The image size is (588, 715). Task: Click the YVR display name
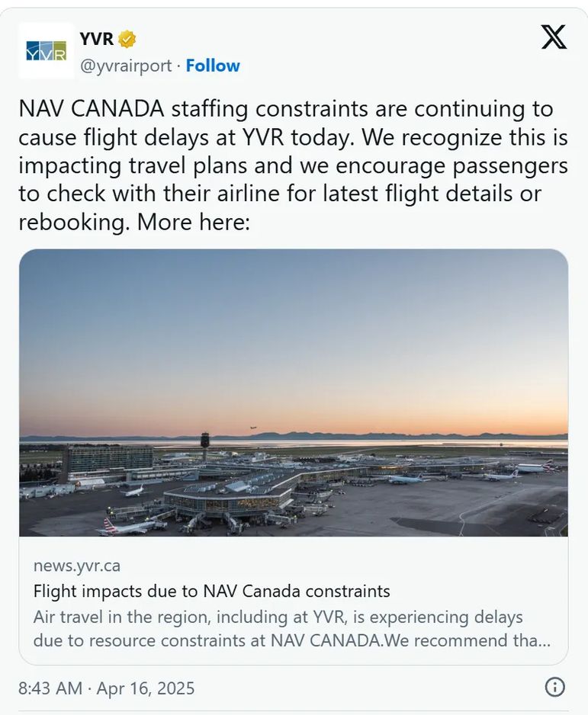coord(96,39)
